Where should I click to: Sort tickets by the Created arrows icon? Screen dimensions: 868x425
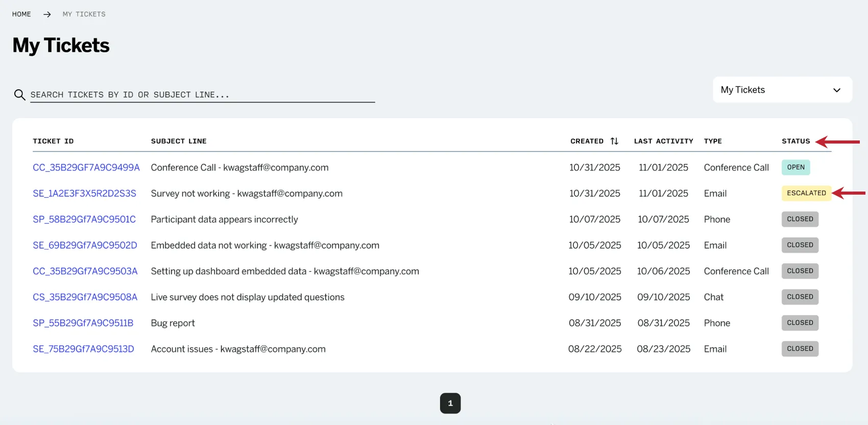pos(614,141)
